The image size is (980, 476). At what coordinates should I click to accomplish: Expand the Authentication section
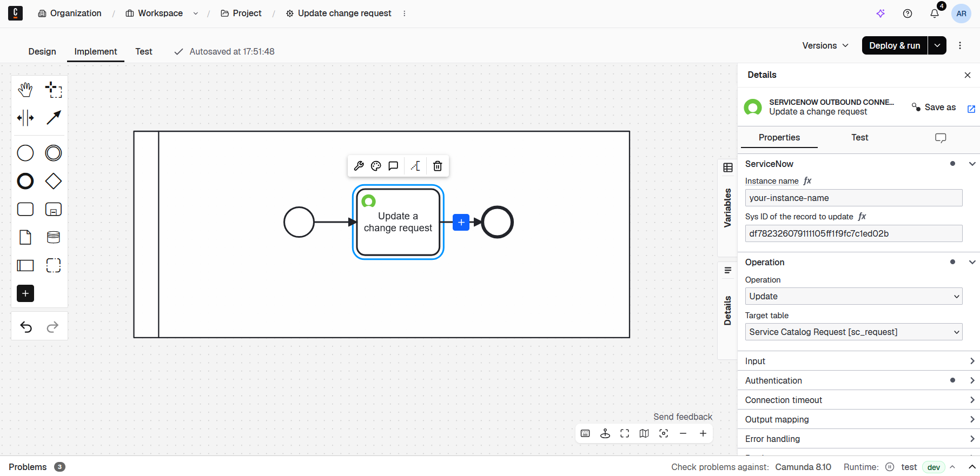click(859, 380)
